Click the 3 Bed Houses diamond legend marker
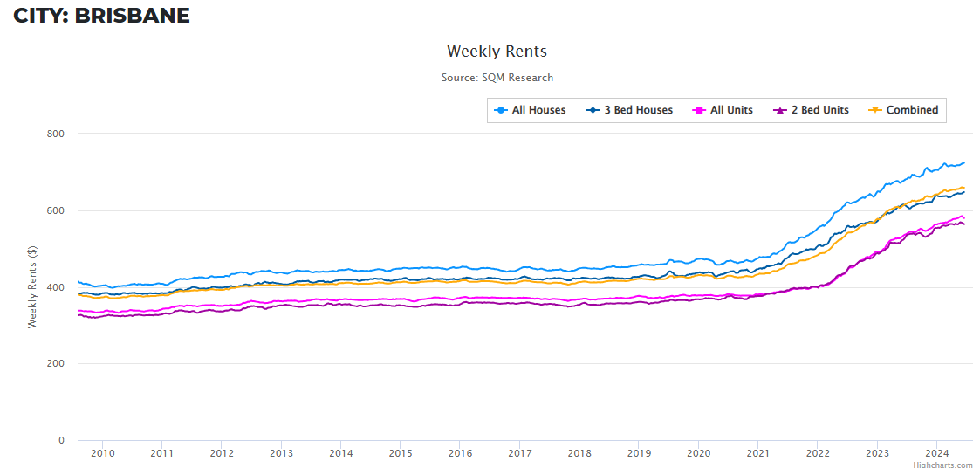Viewport: 980px width, 468px height. click(x=593, y=111)
